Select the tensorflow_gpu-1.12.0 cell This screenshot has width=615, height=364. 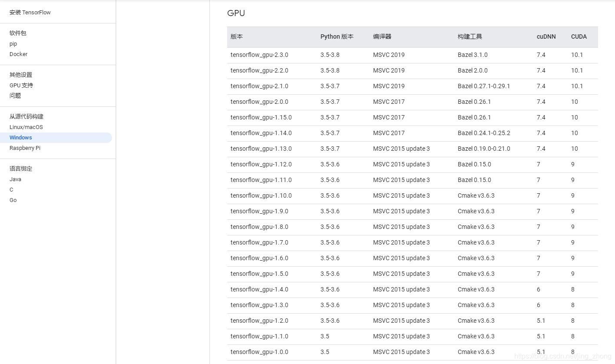pyautogui.click(x=261, y=165)
